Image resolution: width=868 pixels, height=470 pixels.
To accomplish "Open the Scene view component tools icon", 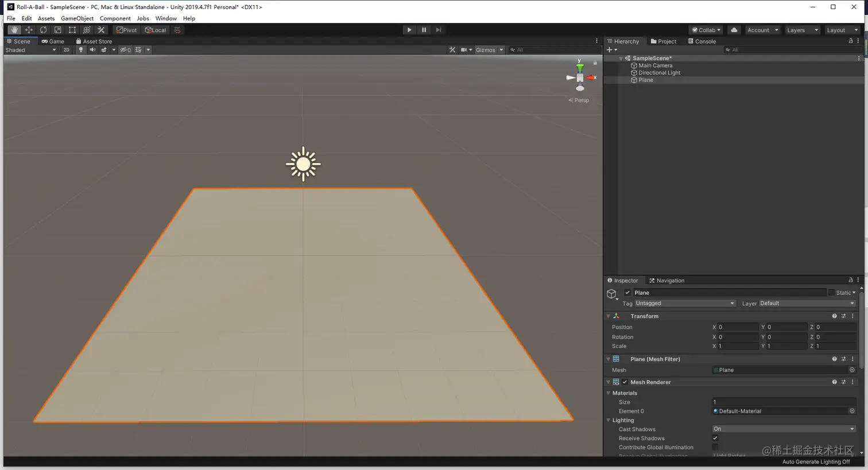I will point(452,50).
